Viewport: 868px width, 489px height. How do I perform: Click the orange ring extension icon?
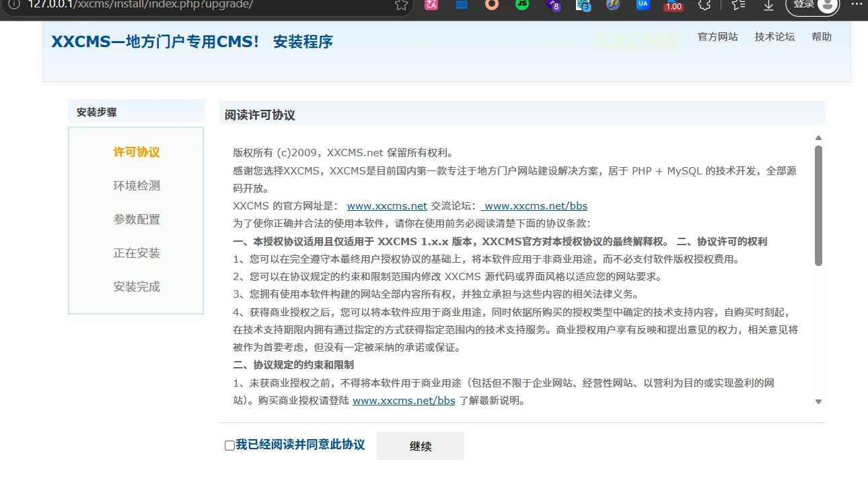[x=492, y=4]
